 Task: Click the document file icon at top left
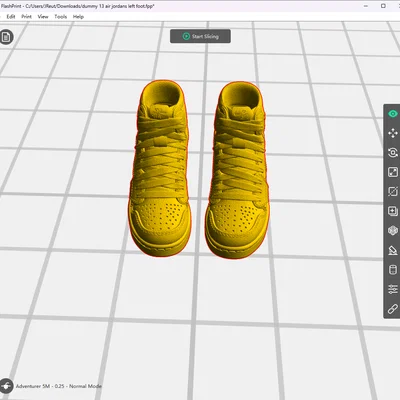6,37
